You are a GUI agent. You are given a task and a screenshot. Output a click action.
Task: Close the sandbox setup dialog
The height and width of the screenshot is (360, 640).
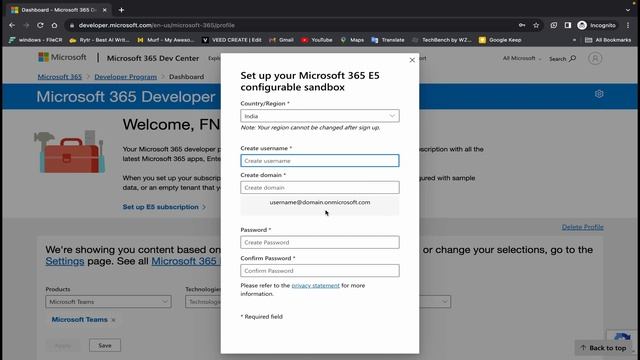[412, 60]
